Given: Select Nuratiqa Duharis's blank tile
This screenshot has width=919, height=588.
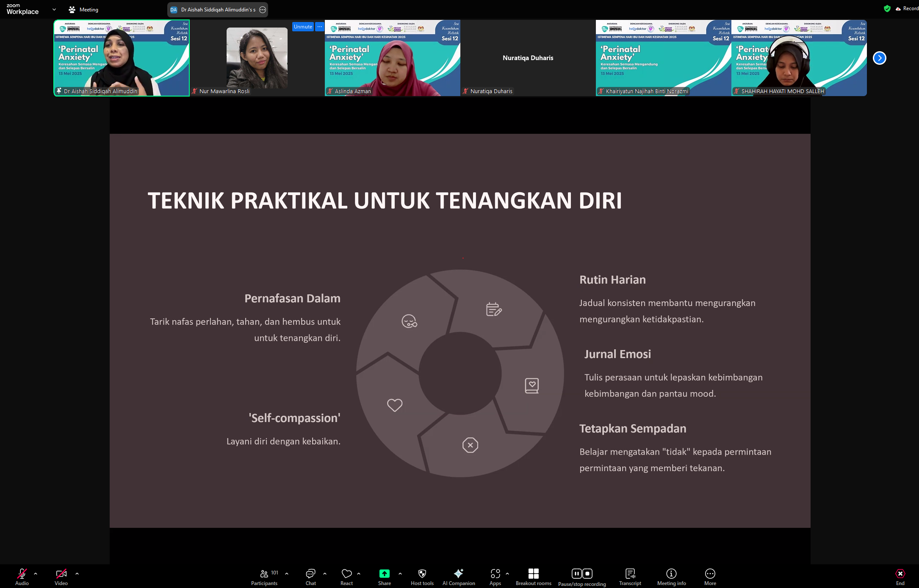Looking at the screenshot, I should click(x=528, y=58).
